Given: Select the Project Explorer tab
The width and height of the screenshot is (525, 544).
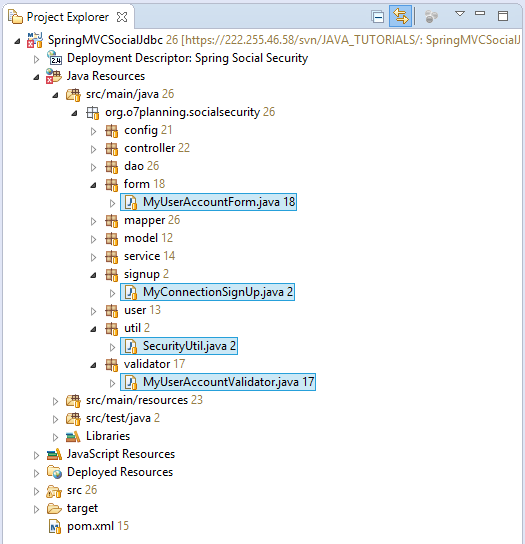Looking at the screenshot, I should coord(68,17).
